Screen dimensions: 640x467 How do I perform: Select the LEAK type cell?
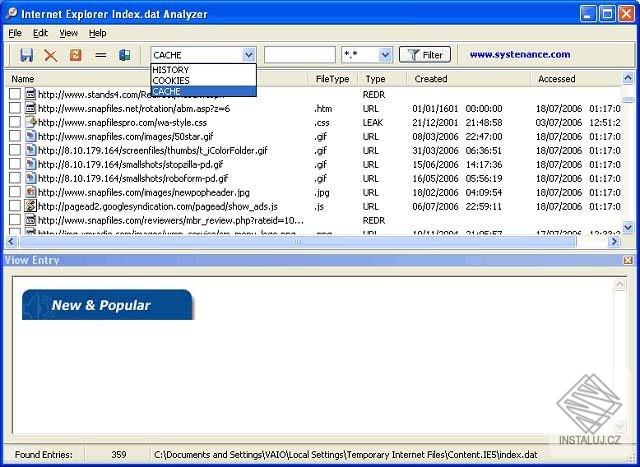[x=373, y=122]
